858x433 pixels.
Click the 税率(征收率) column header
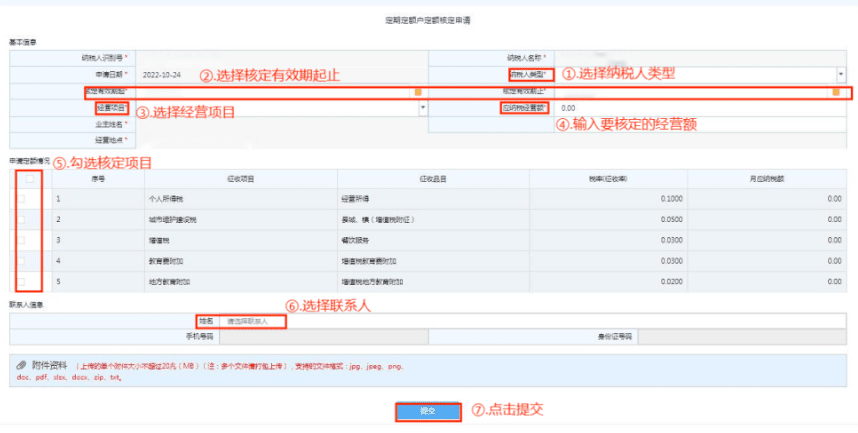point(608,179)
